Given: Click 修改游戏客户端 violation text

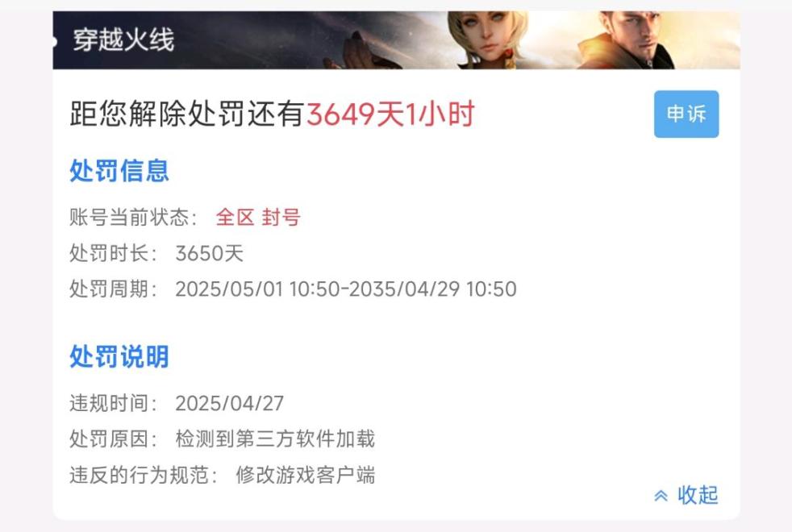Looking at the screenshot, I should click(306, 475).
